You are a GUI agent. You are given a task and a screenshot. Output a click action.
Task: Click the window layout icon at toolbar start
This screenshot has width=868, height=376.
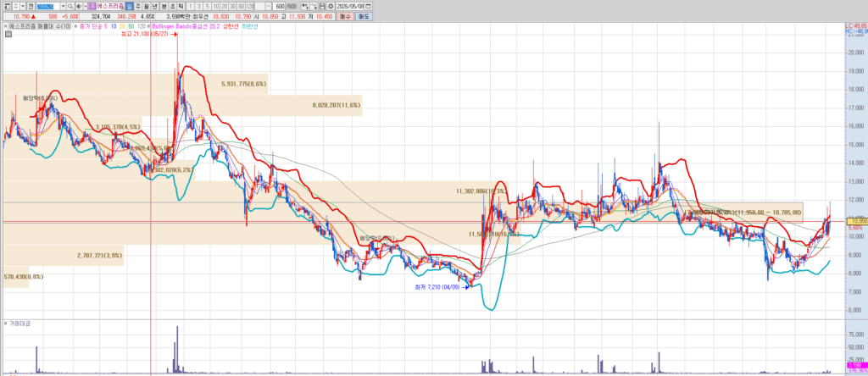click(7, 6)
